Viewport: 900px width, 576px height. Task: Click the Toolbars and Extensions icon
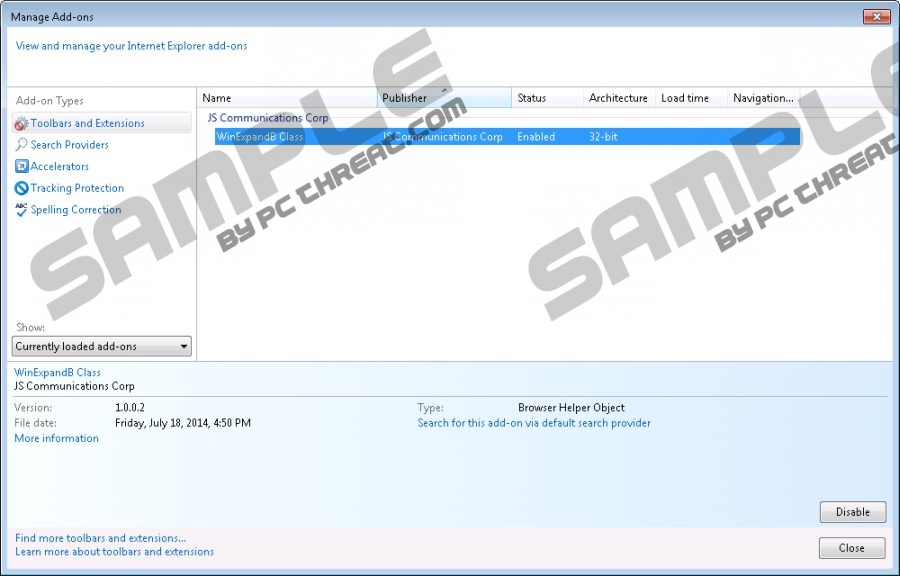22,124
